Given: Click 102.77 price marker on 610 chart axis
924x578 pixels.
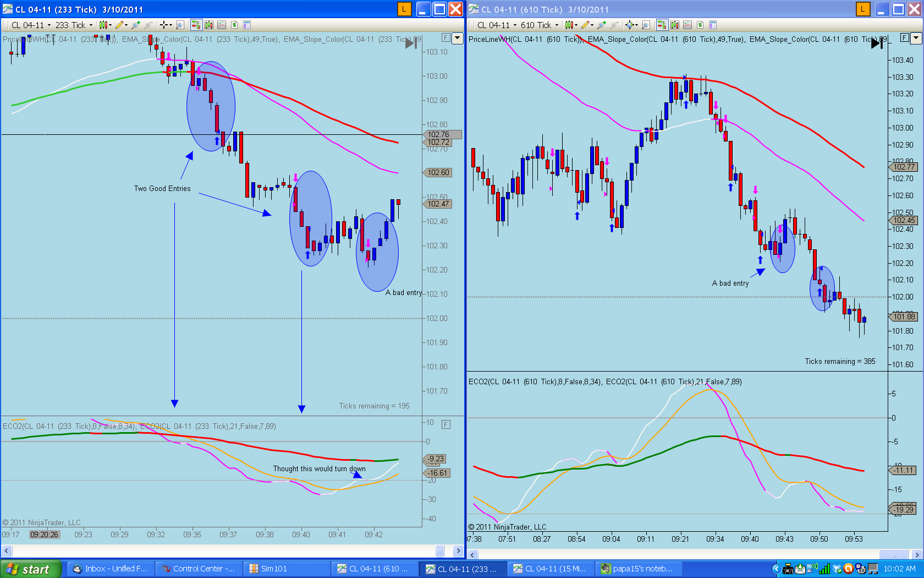Looking at the screenshot, I should [904, 167].
